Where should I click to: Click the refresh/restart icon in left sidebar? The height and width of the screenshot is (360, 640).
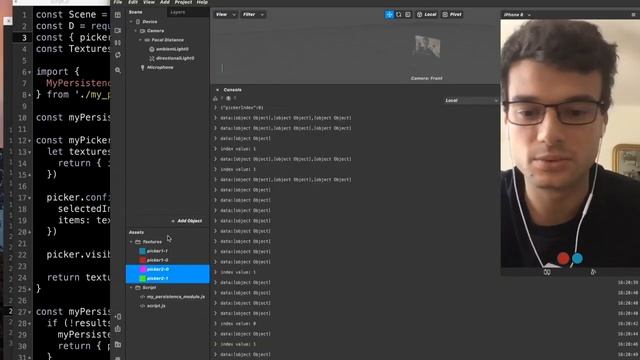118,55
